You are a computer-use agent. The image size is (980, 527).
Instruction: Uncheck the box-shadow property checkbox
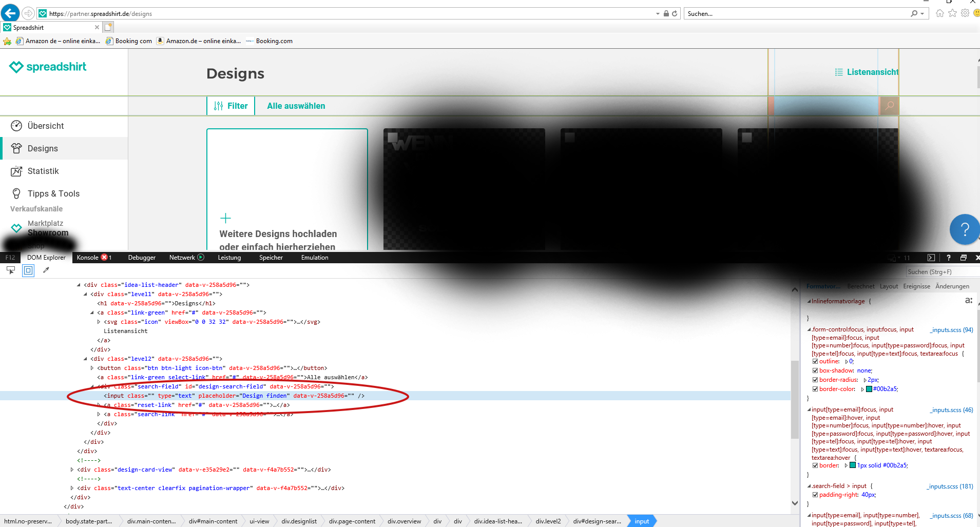(x=815, y=370)
